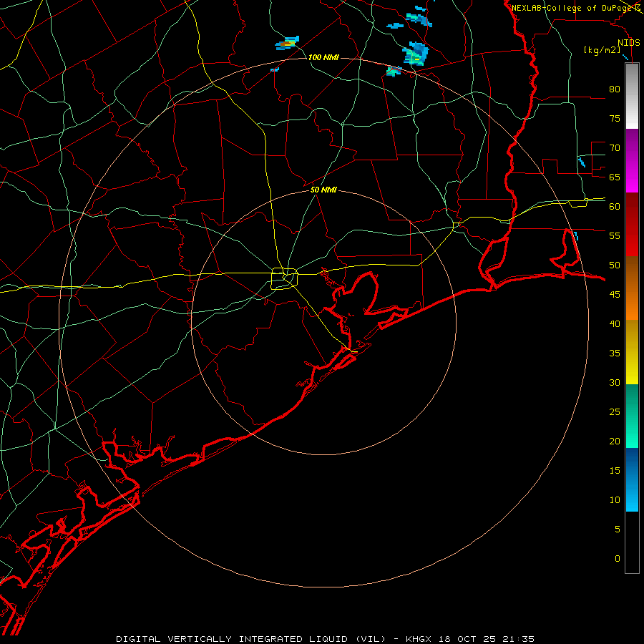Click the 10 value on the scale
Viewport: 644px width, 644px height.
click(615, 500)
